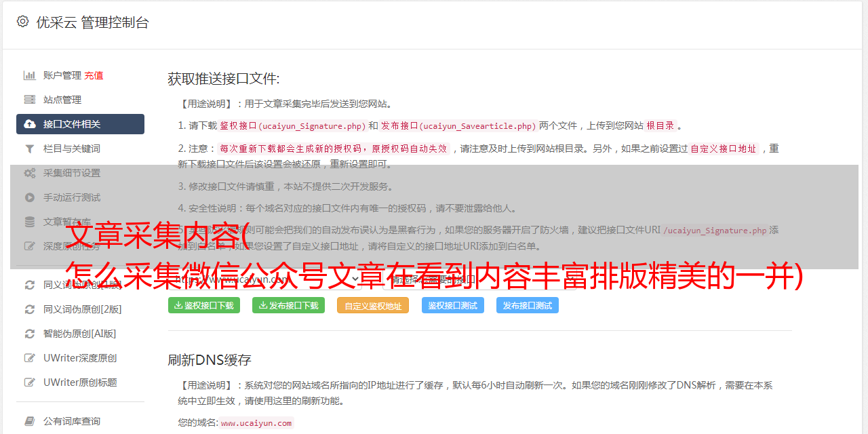Click the 安全性说明 line about 授权码
This screenshot has height=434, width=868.
point(347,208)
